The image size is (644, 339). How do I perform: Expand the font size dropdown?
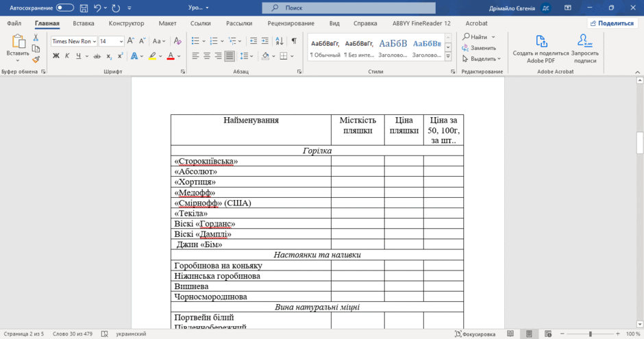tap(121, 41)
